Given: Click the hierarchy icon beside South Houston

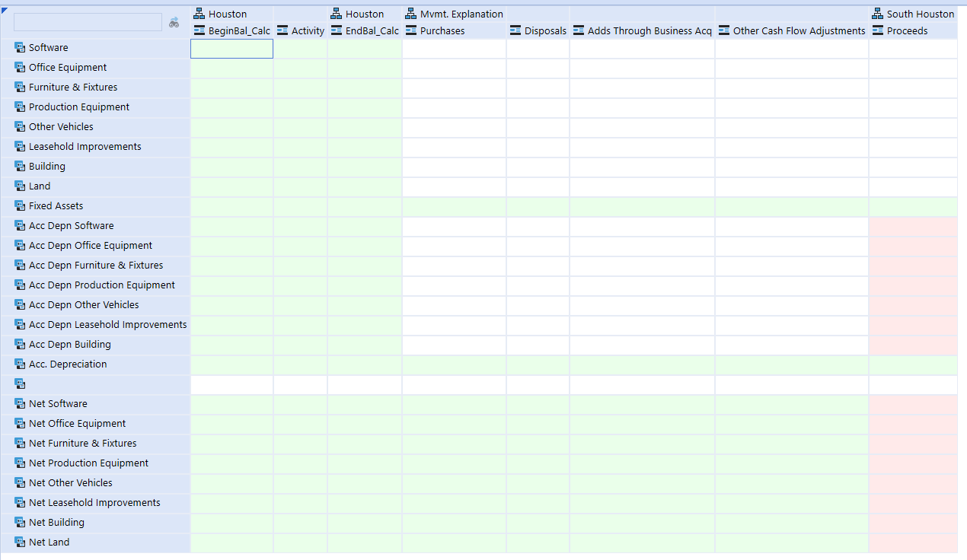Looking at the screenshot, I should point(878,14).
